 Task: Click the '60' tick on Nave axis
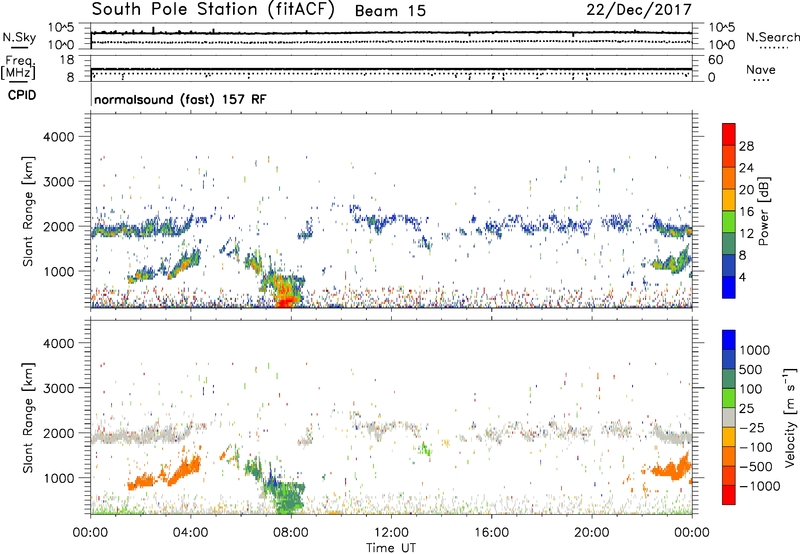pos(715,60)
